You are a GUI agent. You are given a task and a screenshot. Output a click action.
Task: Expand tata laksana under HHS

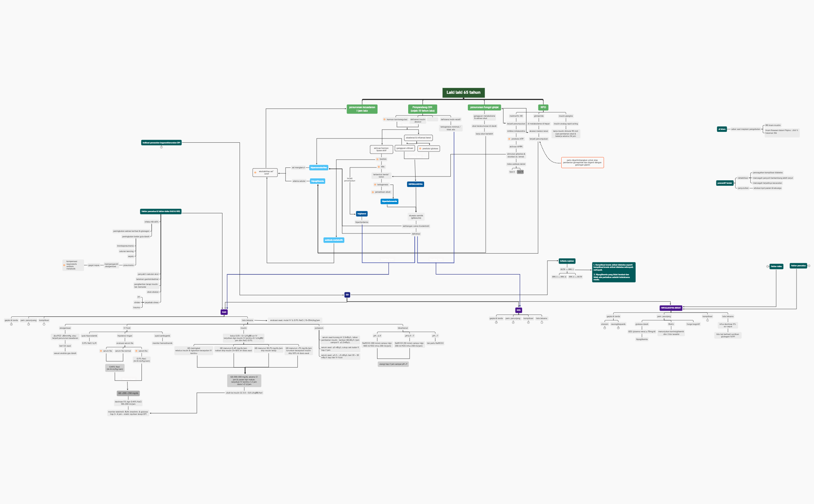[x=542, y=322]
